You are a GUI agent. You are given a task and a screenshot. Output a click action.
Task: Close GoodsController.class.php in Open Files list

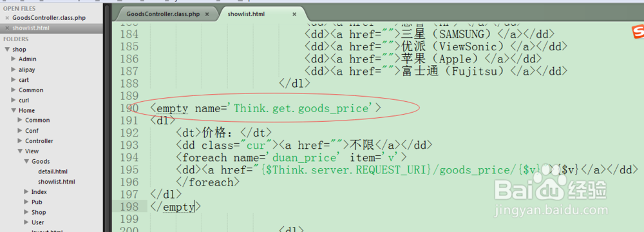pos(7,18)
